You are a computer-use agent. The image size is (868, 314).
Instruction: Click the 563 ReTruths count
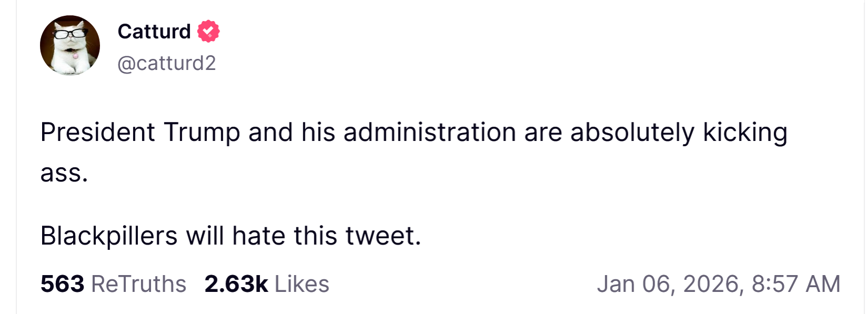click(113, 284)
